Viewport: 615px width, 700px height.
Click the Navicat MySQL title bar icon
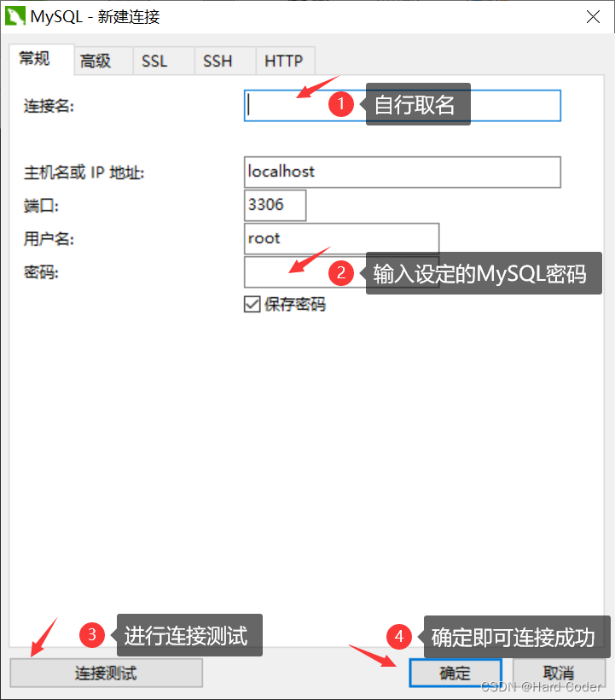15,16
